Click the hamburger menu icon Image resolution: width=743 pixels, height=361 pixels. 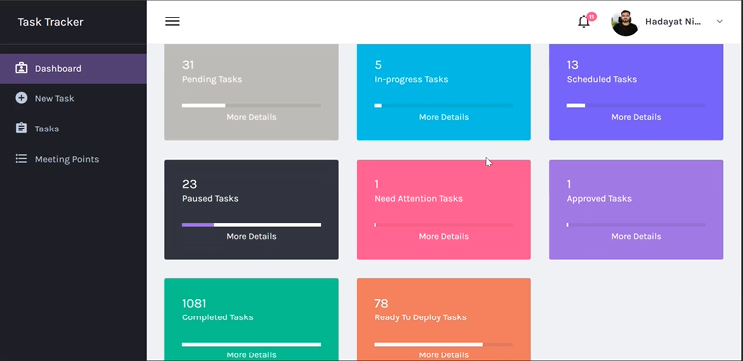[172, 21]
